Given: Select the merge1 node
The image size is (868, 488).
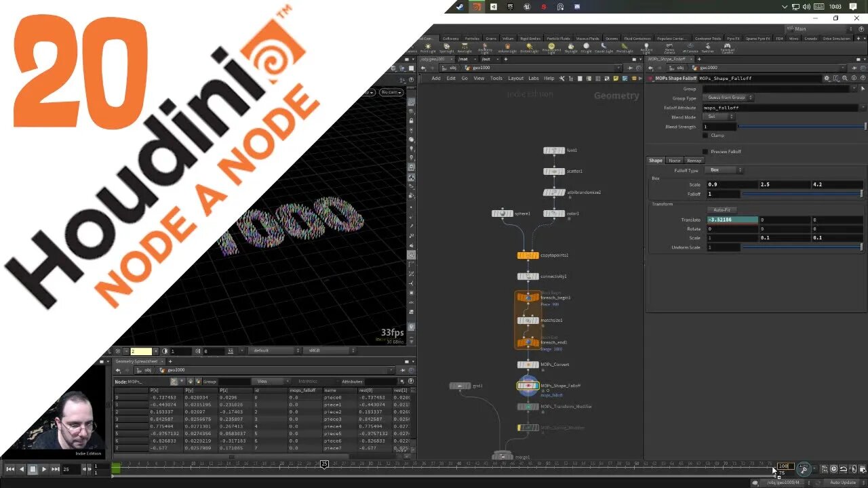Looking at the screenshot, I should coord(502,456).
